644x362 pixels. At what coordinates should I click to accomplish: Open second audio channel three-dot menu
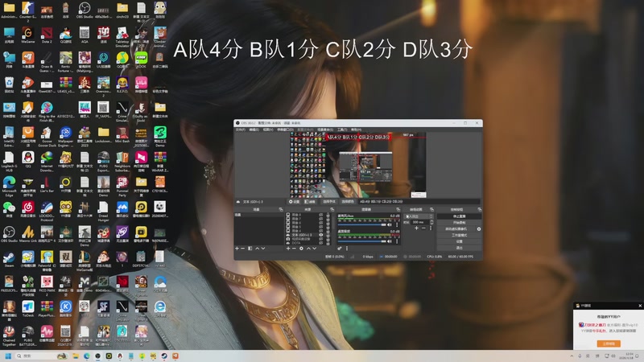(397, 241)
